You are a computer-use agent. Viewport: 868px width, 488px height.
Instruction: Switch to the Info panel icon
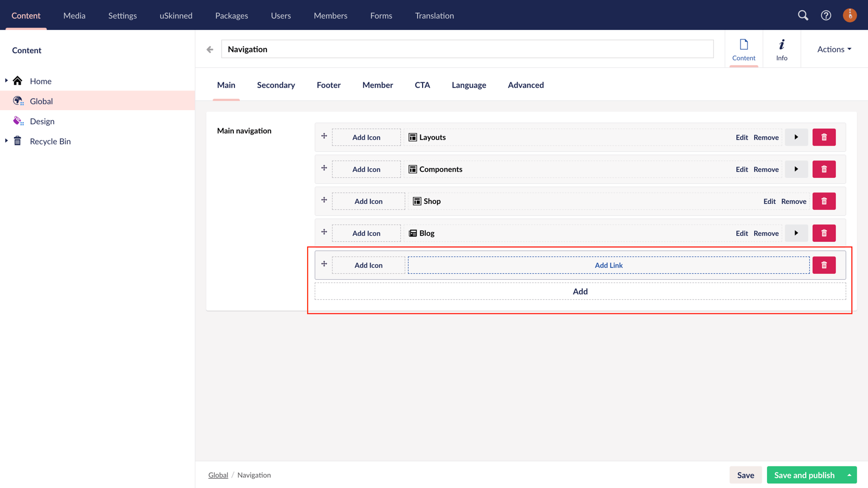[x=782, y=49]
